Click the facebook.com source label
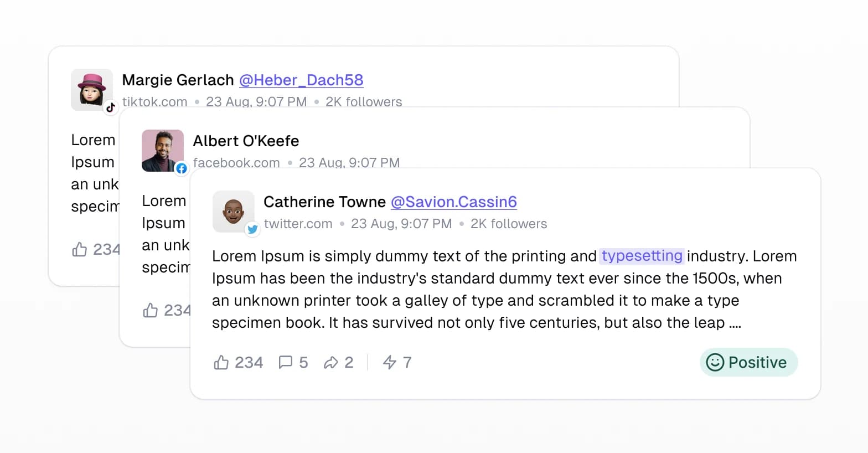868x453 pixels. click(236, 163)
